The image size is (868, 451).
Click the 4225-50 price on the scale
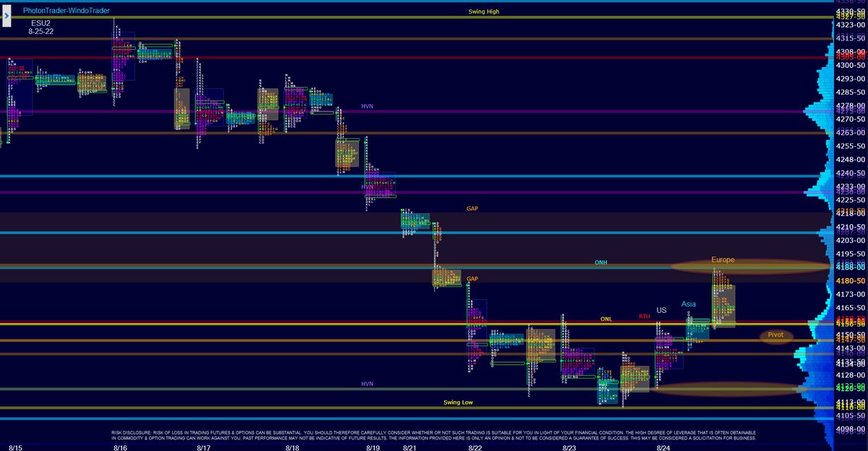[x=851, y=199]
